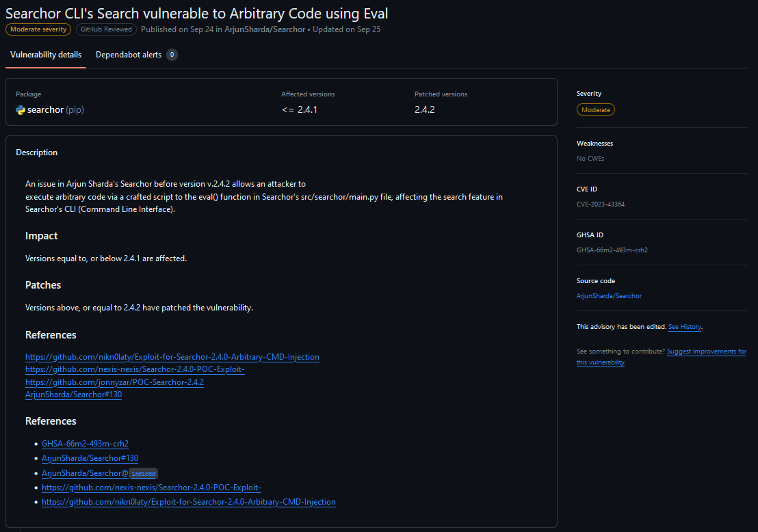Screen dimensions: 758x532
Task: Click the 'No CWEs' text under Weaknesses
Action: 590,158
